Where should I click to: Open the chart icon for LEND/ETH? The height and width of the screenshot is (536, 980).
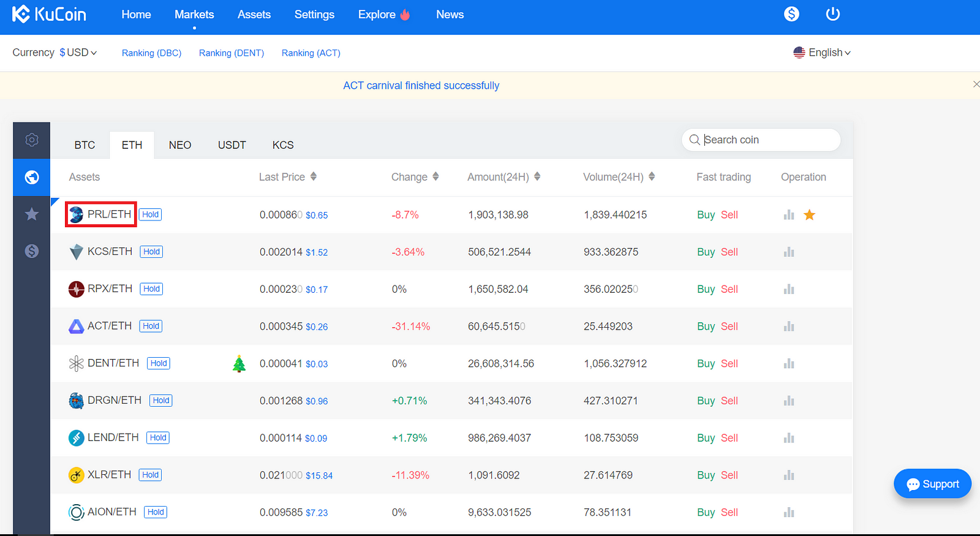point(789,438)
